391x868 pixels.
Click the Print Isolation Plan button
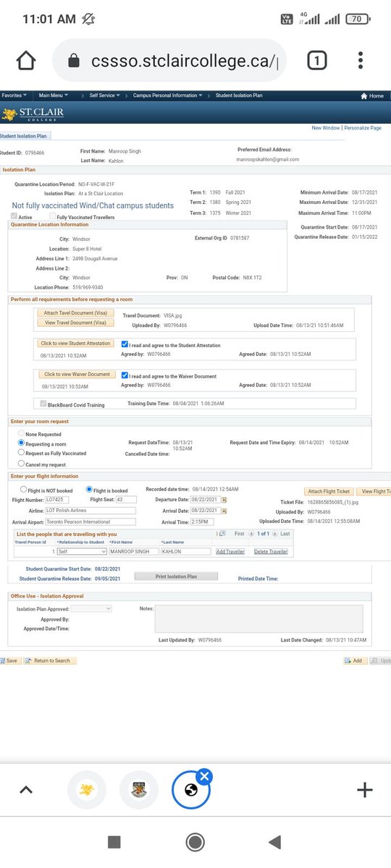click(176, 576)
